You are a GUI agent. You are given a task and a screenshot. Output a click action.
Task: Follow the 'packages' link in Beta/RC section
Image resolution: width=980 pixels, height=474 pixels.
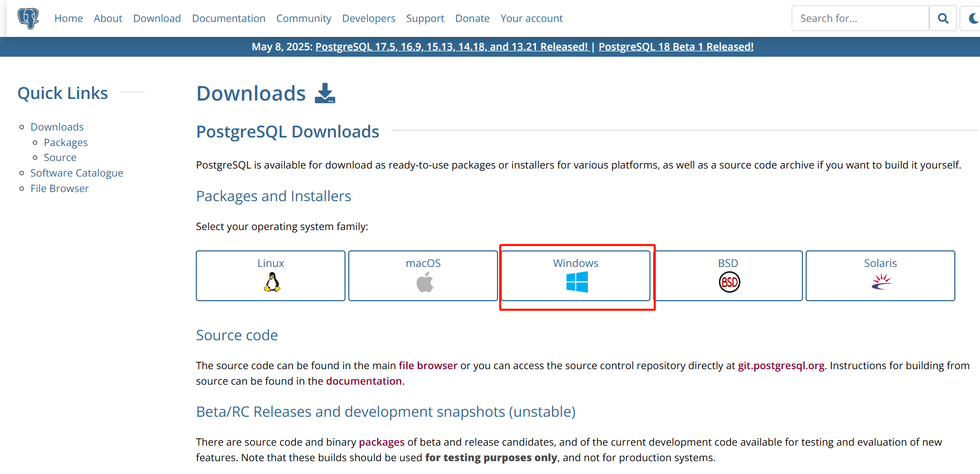tap(382, 442)
